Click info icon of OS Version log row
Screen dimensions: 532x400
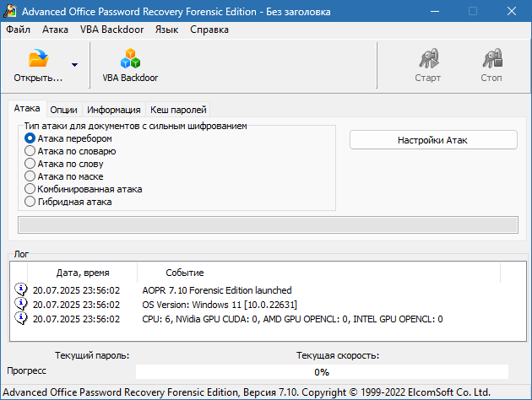pyautogui.click(x=21, y=304)
